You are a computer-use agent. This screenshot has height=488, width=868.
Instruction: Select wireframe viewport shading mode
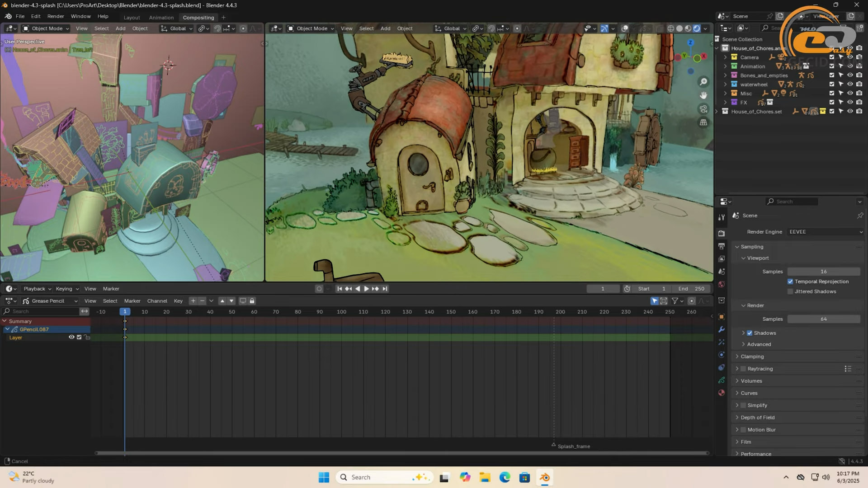671,28
